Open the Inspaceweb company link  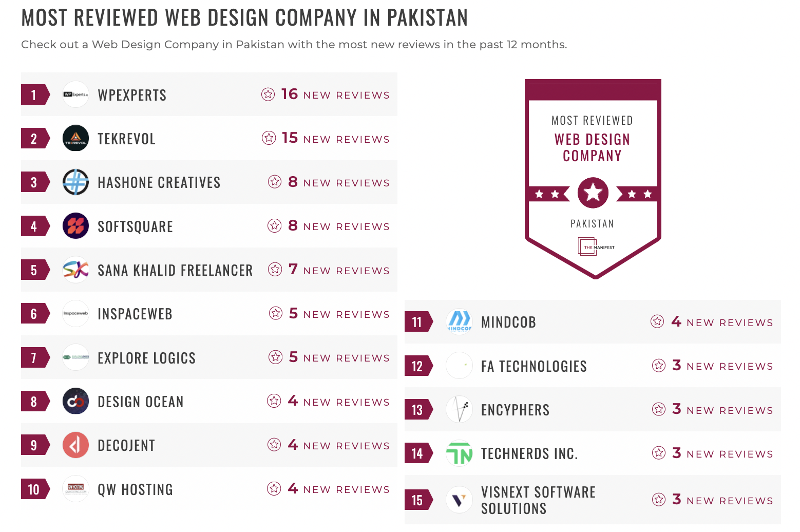coord(135,314)
